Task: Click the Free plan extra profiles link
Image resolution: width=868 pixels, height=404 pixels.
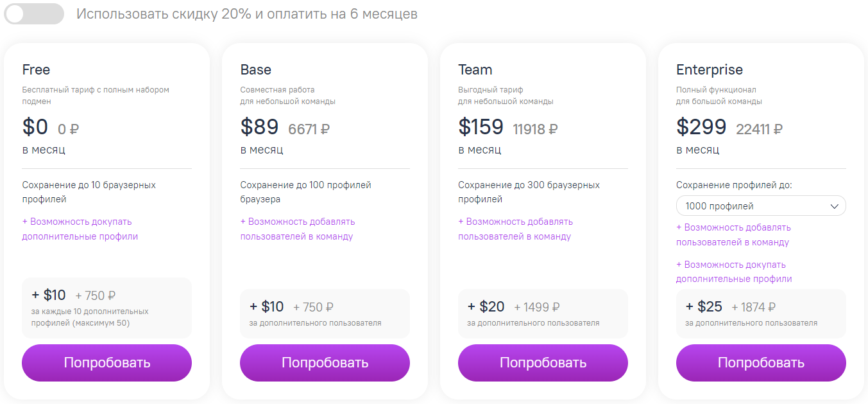Action: 80,229
